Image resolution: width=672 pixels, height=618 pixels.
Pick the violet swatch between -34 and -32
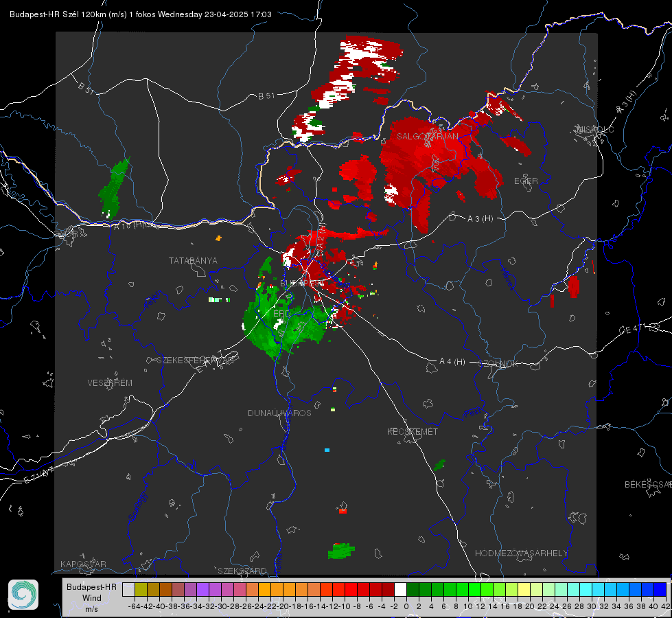tap(202, 589)
